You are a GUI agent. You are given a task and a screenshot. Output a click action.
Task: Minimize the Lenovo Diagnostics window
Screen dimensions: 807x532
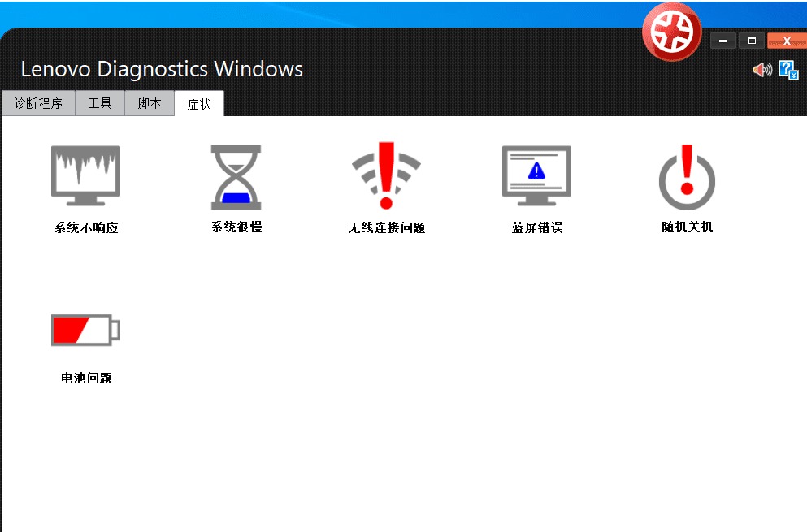723,41
